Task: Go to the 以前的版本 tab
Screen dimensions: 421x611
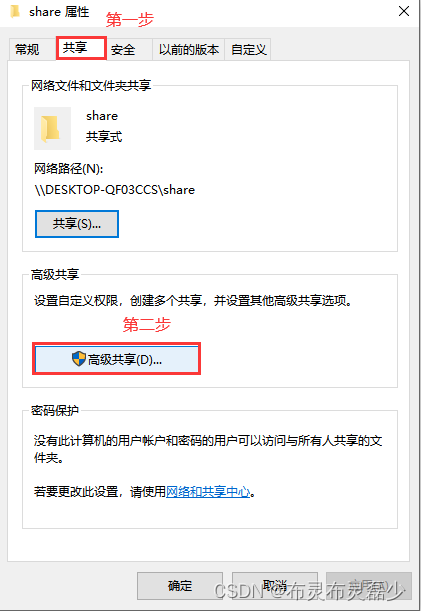Action: [189, 50]
